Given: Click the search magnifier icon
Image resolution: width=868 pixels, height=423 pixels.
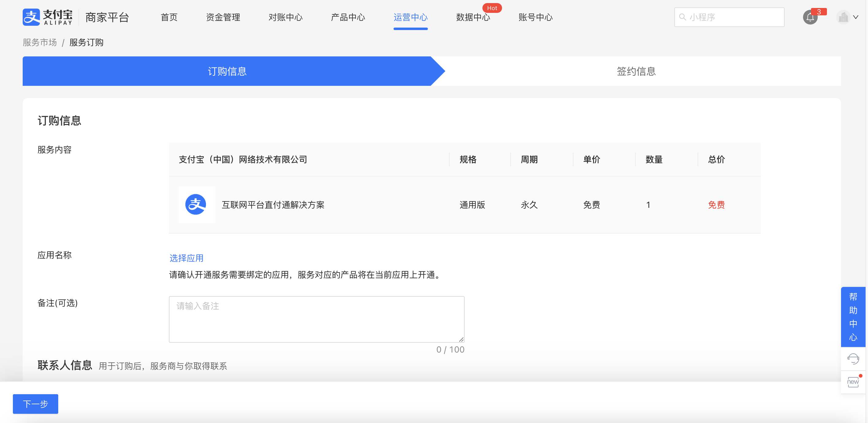Looking at the screenshot, I should click(x=682, y=17).
